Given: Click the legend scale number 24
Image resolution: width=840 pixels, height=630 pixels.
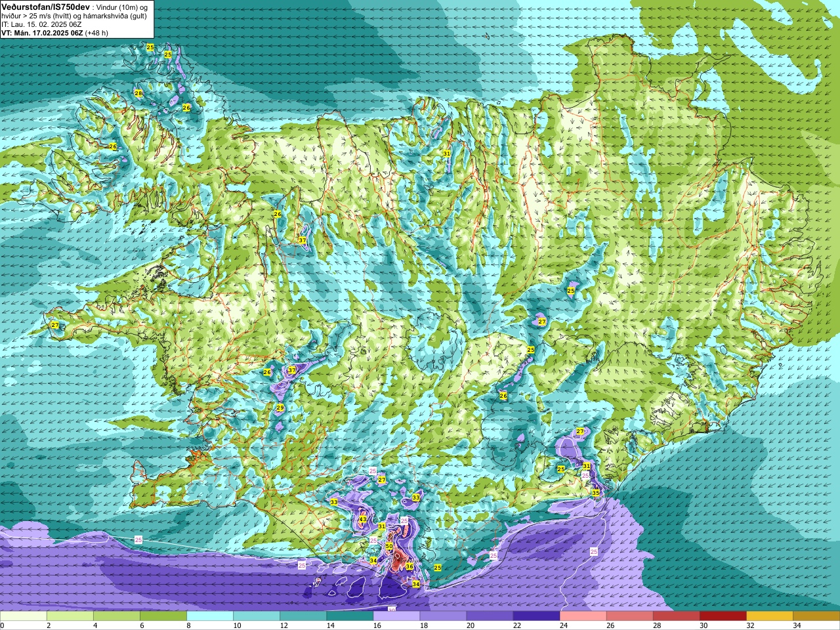Looking at the screenshot, I should [x=564, y=625].
